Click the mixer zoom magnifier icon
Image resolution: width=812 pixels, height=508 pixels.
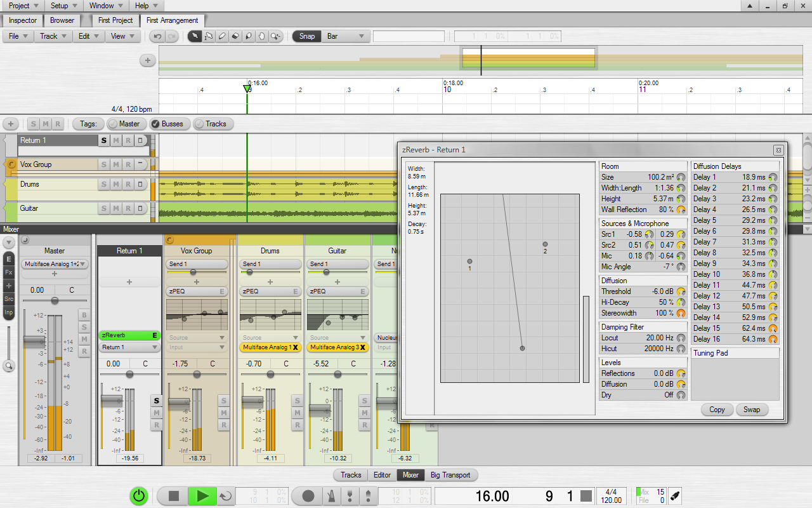tap(9, 366)
